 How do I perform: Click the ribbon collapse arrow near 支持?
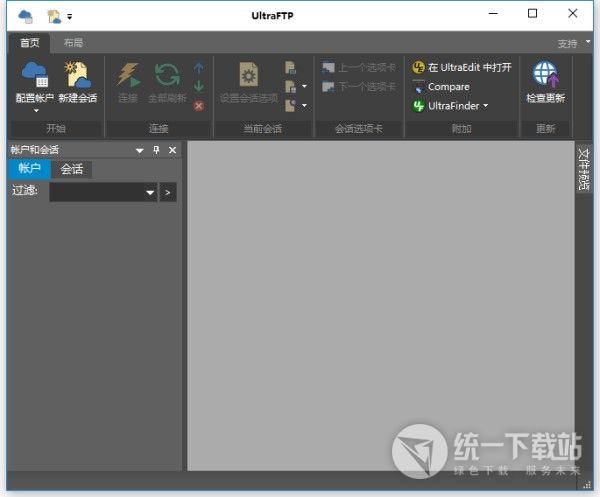click(588, 41)
